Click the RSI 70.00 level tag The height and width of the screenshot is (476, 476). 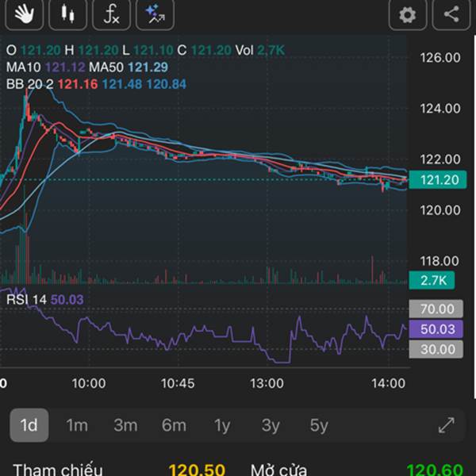tap(436, 309)
